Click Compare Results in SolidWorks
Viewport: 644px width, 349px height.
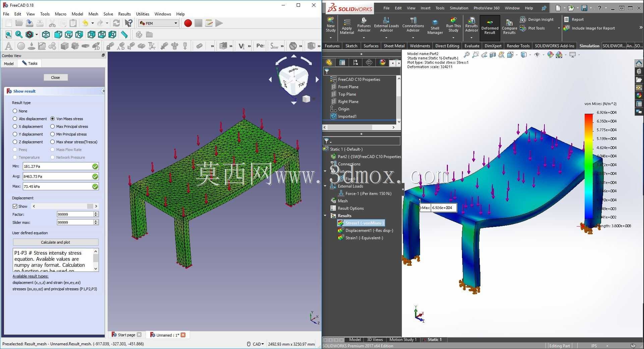[x=509, y=27]
